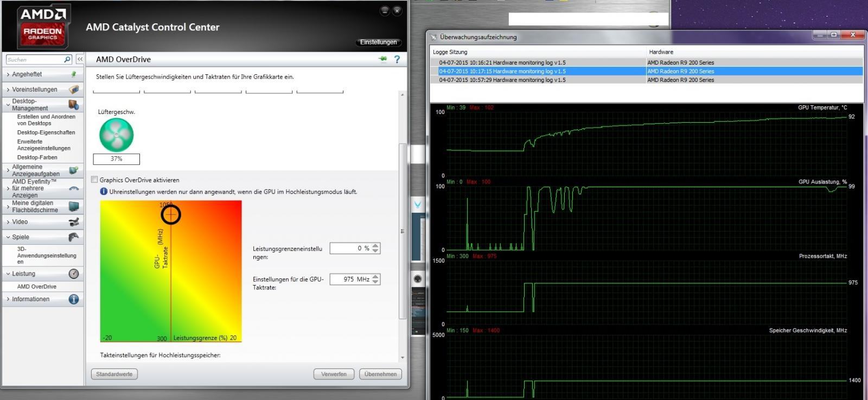Click the round speaker icon between the windows
The image size is (868, 400).
418,279
